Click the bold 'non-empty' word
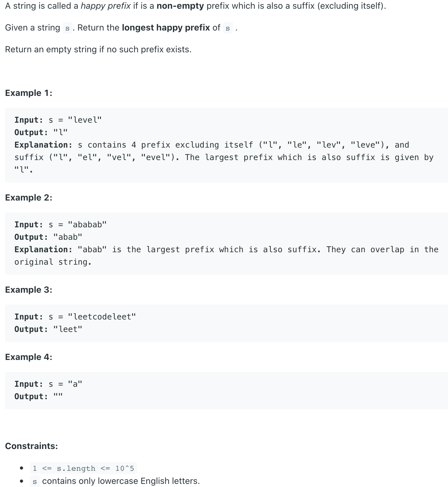The height and width of the screenshot is (487, 448). [x=180, y=6]
